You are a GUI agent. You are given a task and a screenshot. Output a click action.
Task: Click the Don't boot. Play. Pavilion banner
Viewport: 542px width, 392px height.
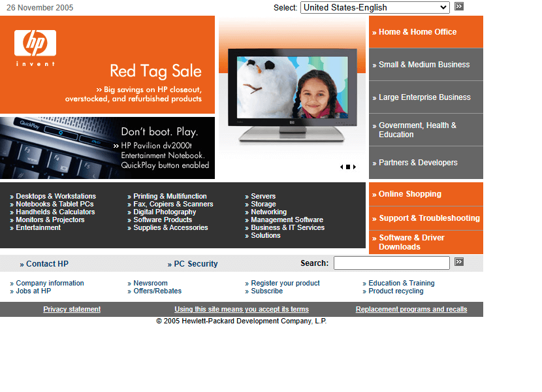[x=107, y=148]
